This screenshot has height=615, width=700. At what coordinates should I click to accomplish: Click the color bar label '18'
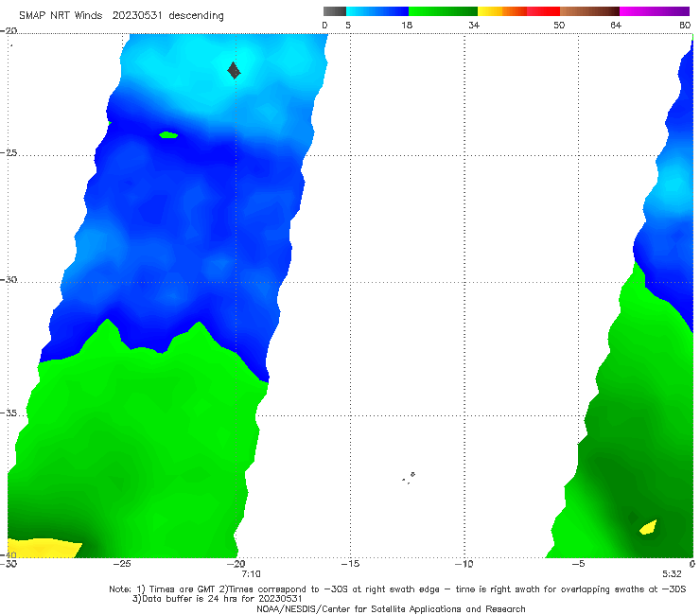407,25
